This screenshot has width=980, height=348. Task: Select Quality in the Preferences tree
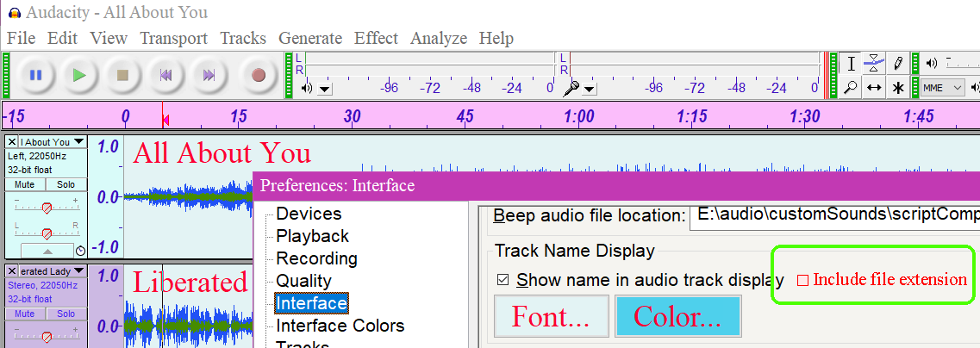coord(303,281)
